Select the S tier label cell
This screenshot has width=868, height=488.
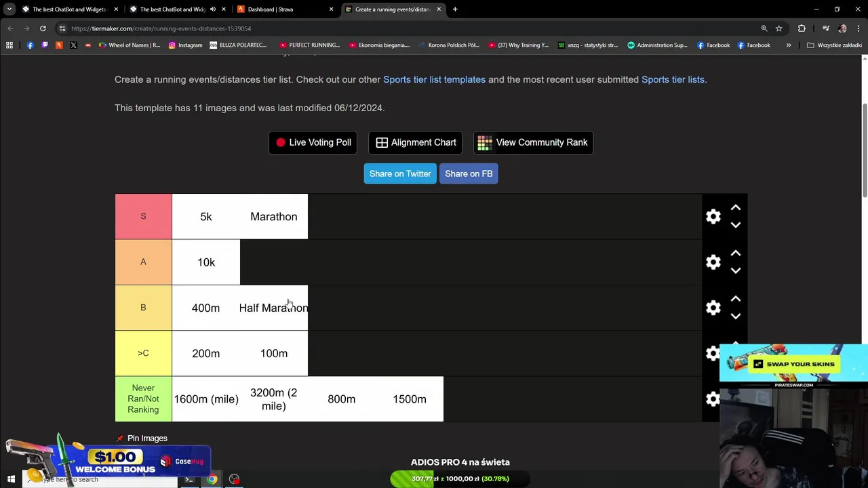pos(143,216)
